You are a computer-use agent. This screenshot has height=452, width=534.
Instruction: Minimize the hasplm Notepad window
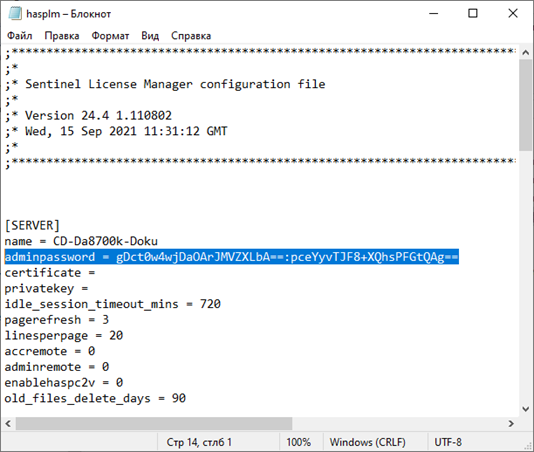pos(434,14)
